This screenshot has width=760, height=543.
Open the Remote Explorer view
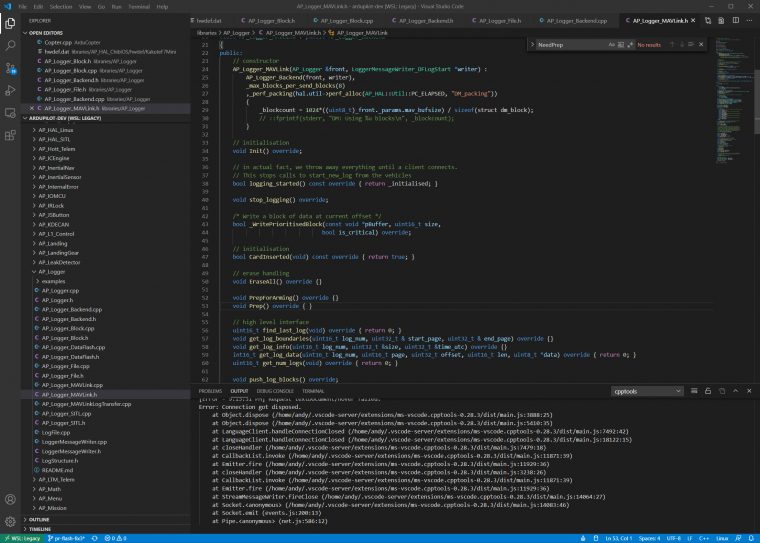pos(10,113)
